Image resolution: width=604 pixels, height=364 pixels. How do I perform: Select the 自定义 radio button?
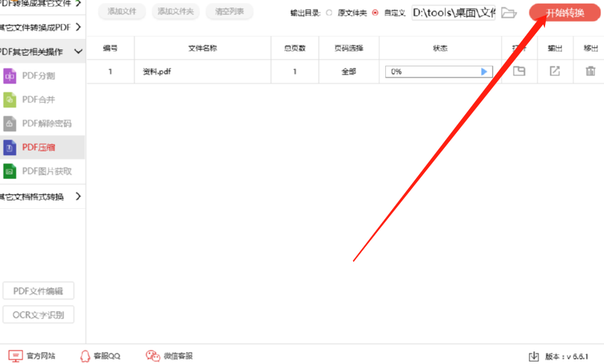tap(376, 13)
